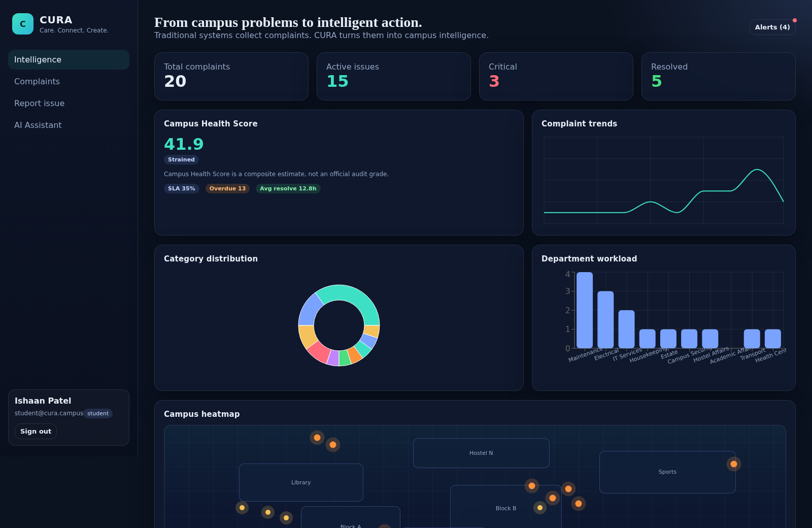Click the Campus Health Score heading
The height and width of the screenshot is (528, 812).
tap(211, 123)
